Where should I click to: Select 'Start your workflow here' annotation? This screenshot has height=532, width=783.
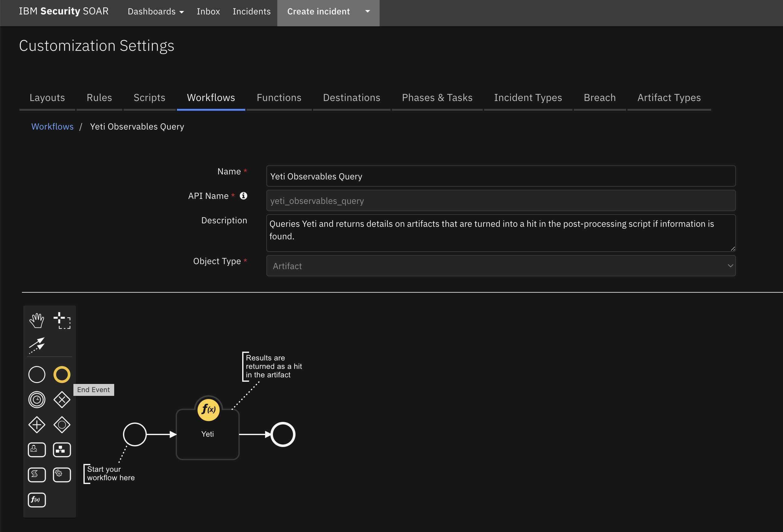pyautogui.click(x=110, y=473)
